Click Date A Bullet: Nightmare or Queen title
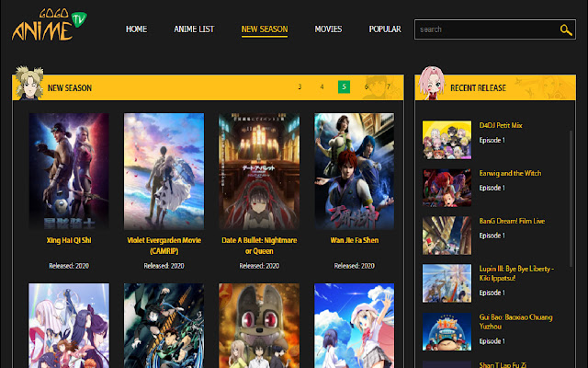The height and width of the screenshot is (368, 588). click(259, 246)
